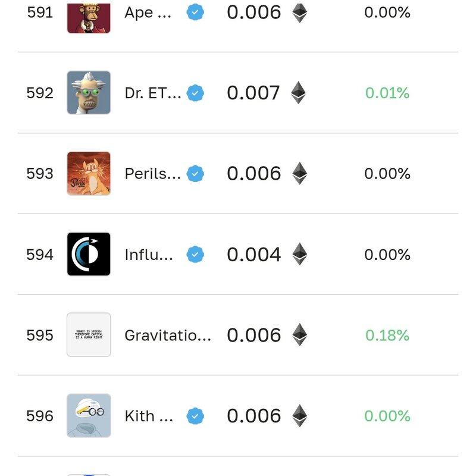Click the verified badge next to Ape
Viewport: 476px width, 476px height.
(195, 12)
